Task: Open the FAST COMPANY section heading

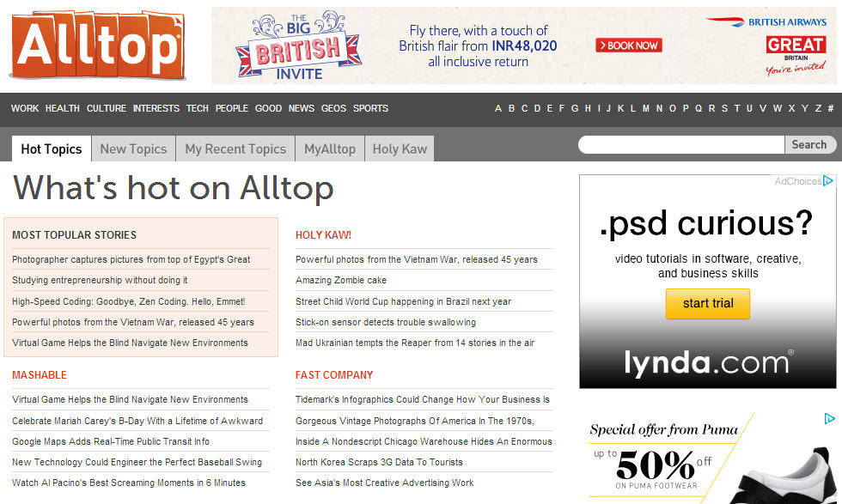Action: (x=334, y=375)
